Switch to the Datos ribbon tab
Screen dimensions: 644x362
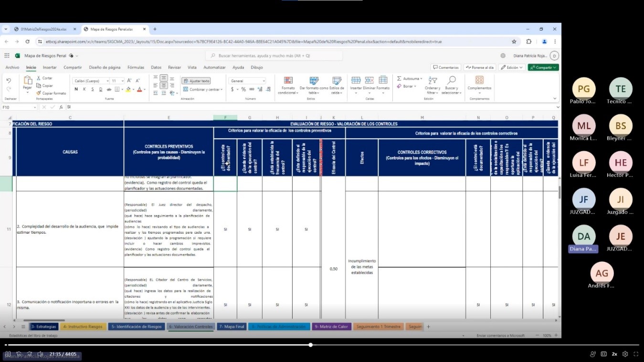(156, 68)
